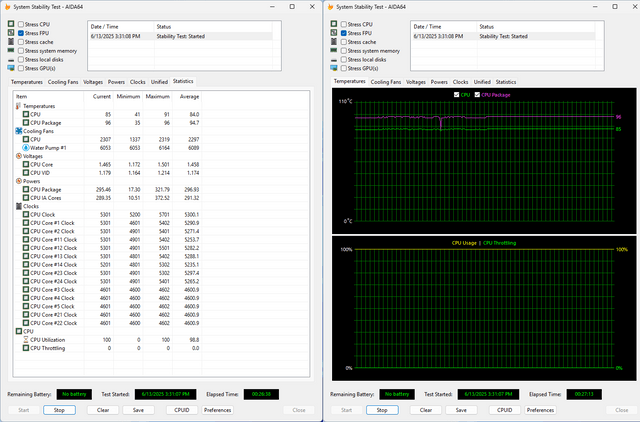Screen dimensions: 640x422
Task: Click AIDA64 flame icon in left title bar
Action: 7,7
